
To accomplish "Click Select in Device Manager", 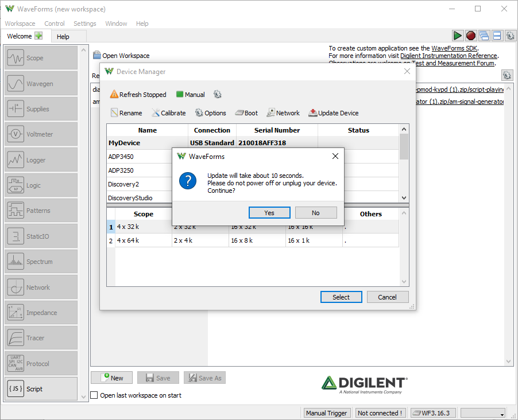I will 341,297.
